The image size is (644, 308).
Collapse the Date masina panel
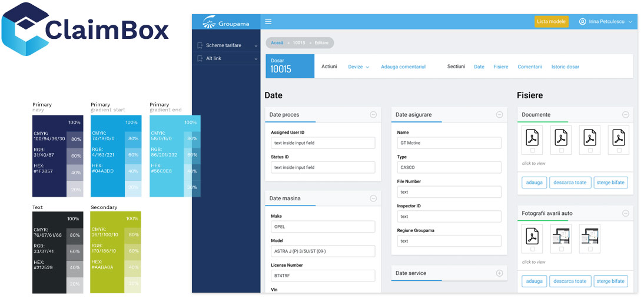point(373,198)
